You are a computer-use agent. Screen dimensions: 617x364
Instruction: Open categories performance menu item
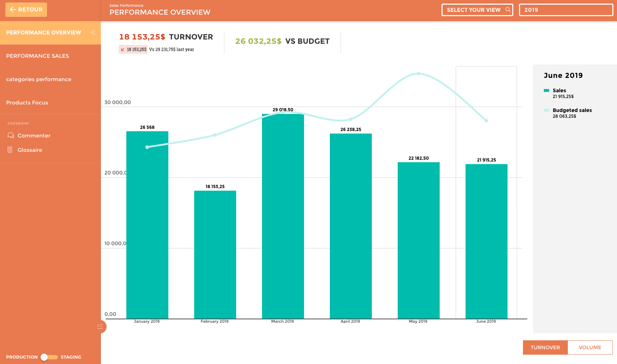39,79
